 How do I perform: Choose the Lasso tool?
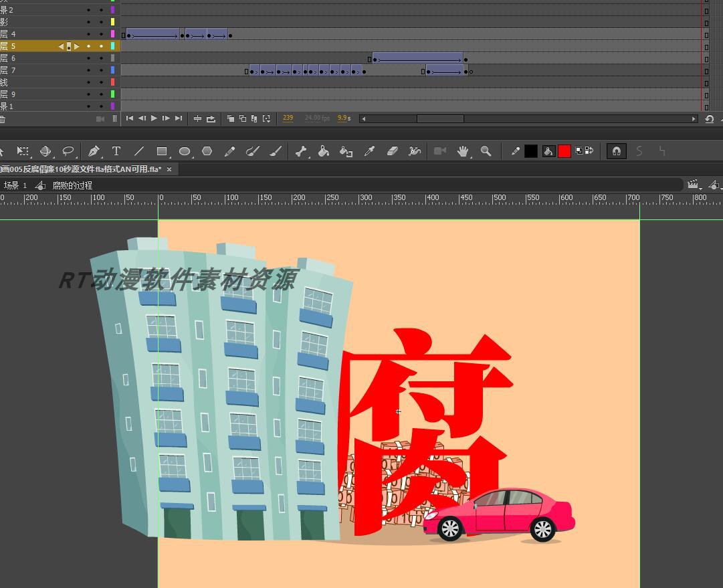pos(66,151)
